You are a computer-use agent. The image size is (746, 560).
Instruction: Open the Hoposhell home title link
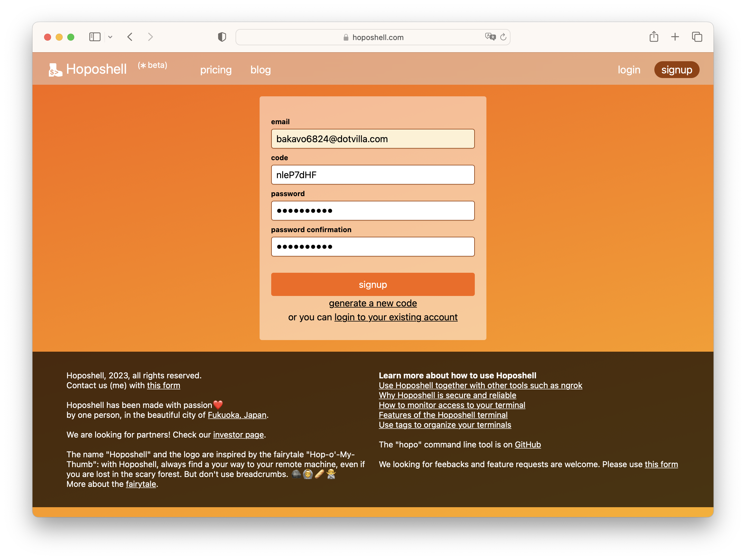(96, 69)
